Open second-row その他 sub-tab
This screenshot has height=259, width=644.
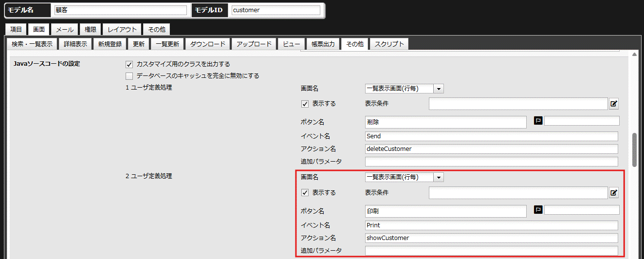tap(354, 44)
